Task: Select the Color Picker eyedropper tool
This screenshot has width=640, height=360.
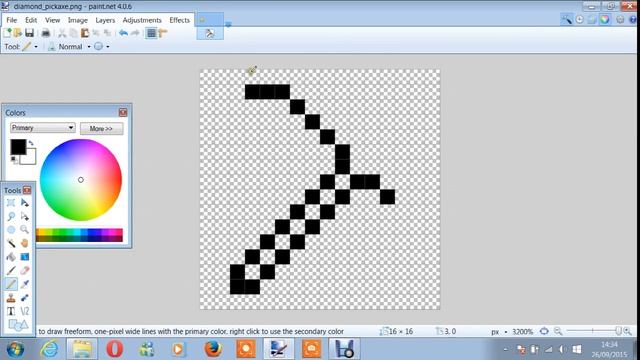Action: coord(25,284)
